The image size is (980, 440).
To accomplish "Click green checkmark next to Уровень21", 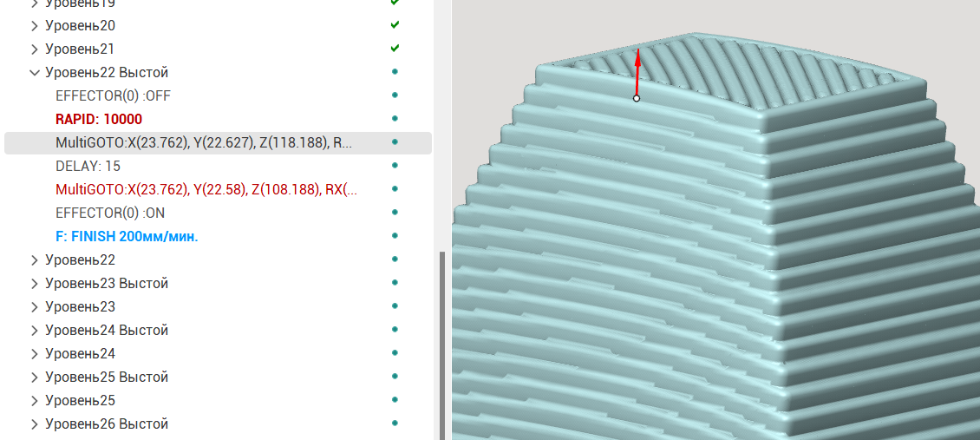I will tap(395, 49).
